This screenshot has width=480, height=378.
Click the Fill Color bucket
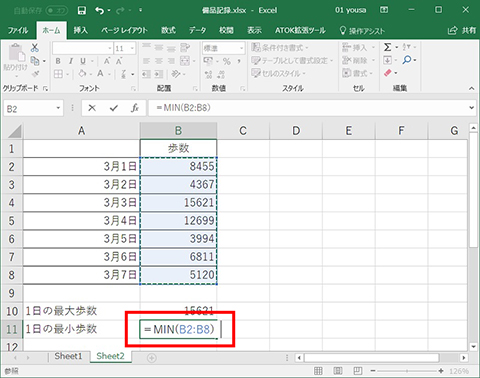point(82,74)
